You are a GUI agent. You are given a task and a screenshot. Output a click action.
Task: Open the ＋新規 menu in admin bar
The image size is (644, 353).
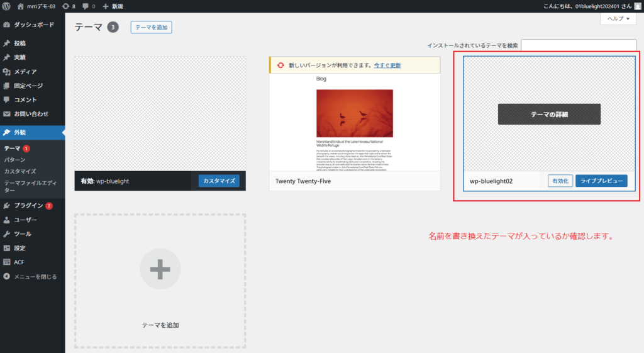113,6
